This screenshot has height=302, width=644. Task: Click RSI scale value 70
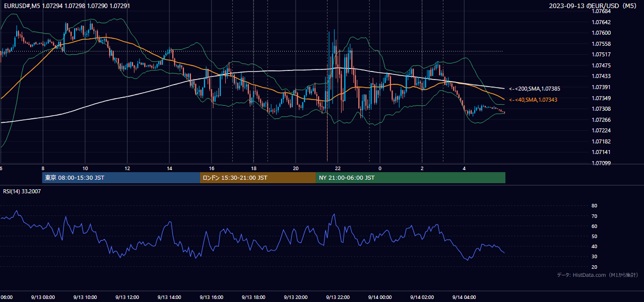[594, 216]
